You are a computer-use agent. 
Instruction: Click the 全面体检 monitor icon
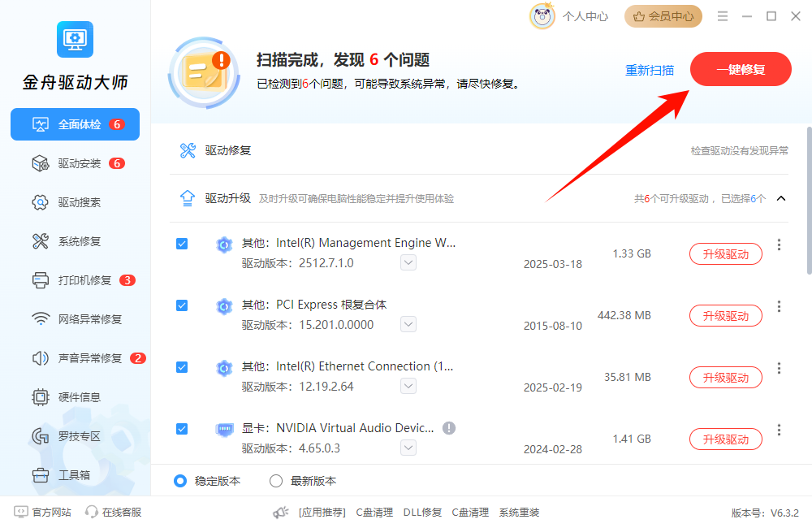(41, 124)
